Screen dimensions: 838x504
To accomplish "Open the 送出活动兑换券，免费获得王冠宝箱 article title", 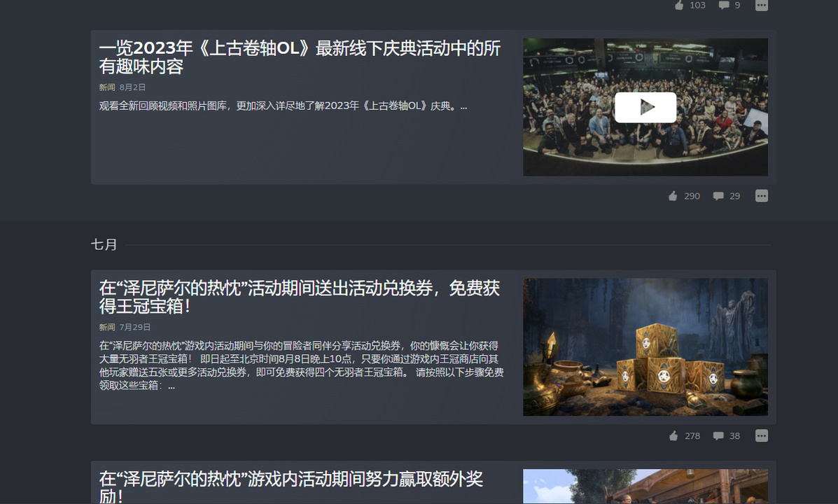I will 300,297.
